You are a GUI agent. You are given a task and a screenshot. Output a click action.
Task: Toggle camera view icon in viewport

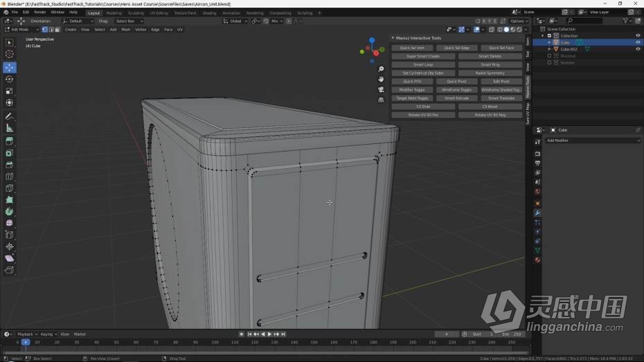(x=381, y=89)
